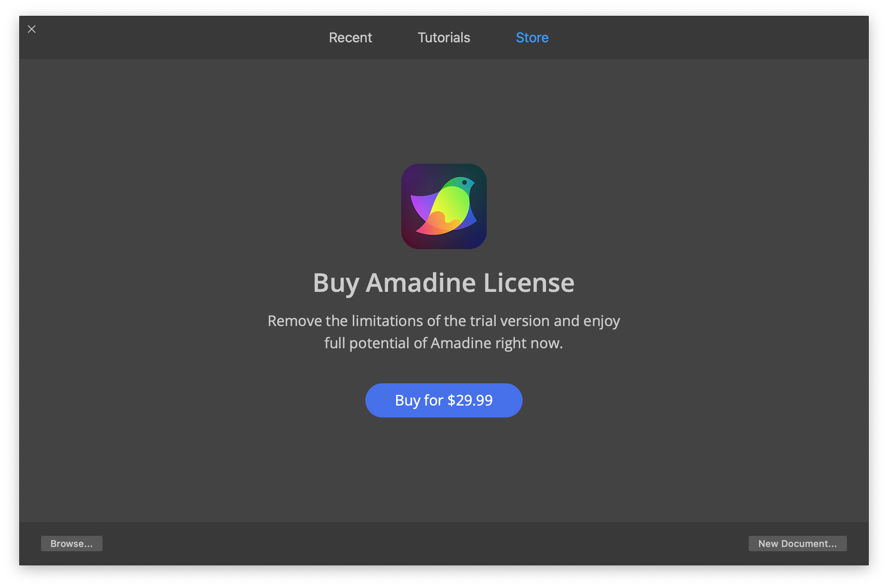Screen dimensions: 888x588
Task: Click the Browse... button
Action: coord(71,544)
